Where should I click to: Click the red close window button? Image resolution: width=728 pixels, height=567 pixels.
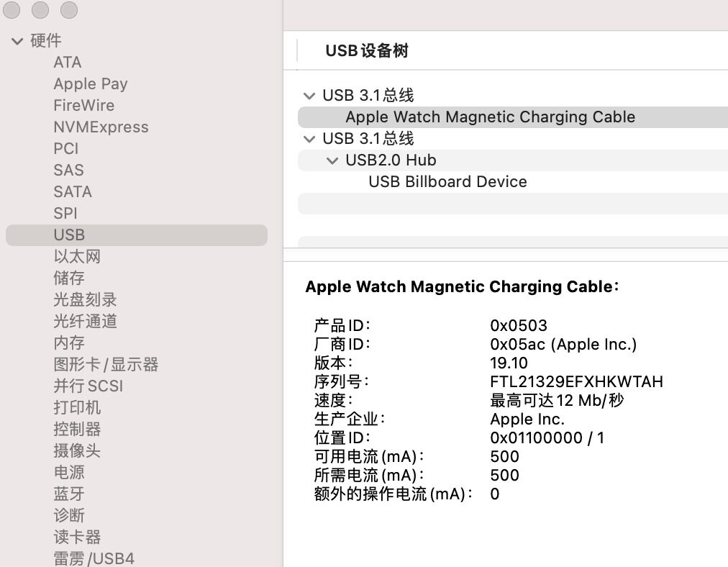[x=12, y=10]
